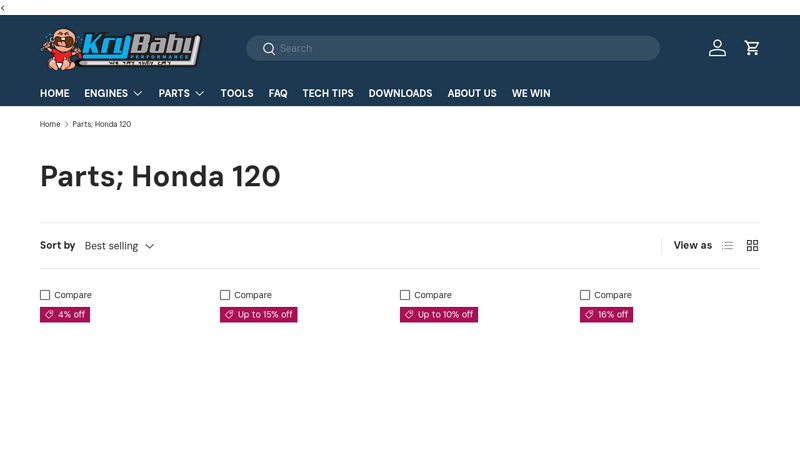This screenshot has width=800, height=450.
Task: Click the search magnifier icon
Action: pos(268,49)
